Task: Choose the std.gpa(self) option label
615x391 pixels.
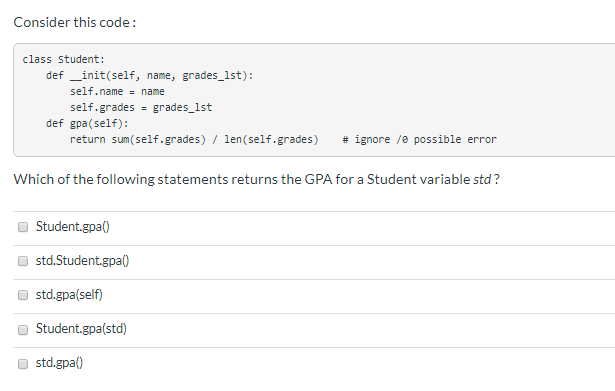Action: [x=69, y=295]
